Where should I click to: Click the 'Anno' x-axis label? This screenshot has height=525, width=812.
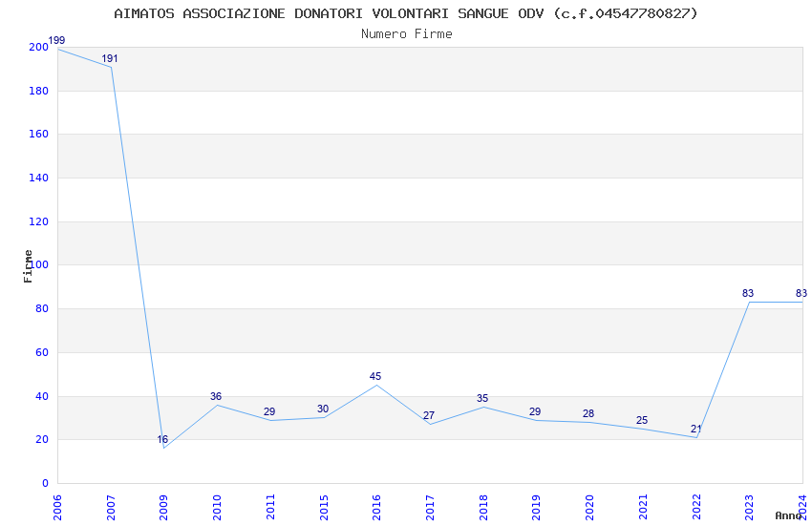pos(788,515)
